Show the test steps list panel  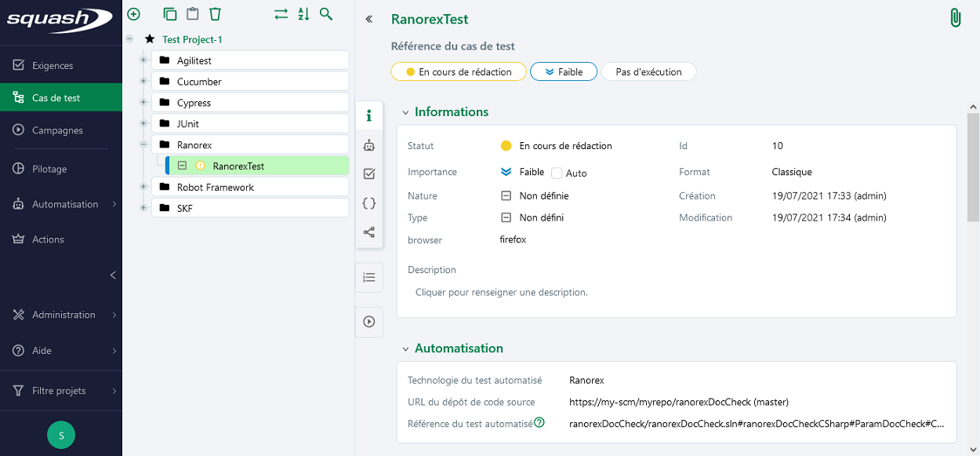point(368,277)
